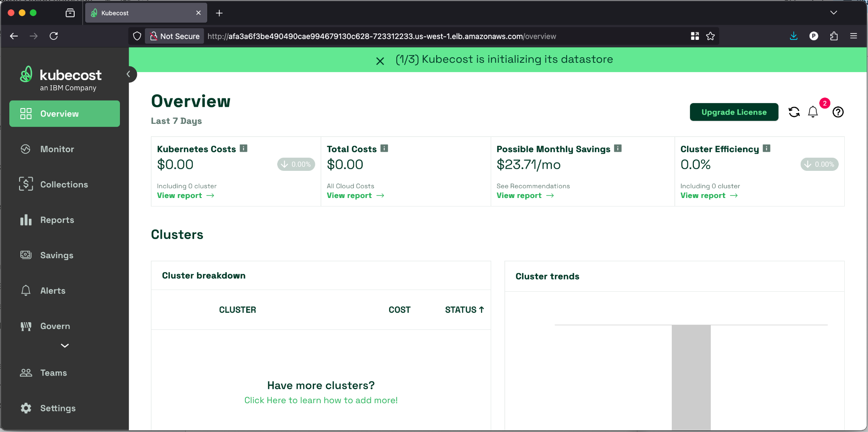Click the Total Costs info icon
Image resolution: width=868 pixels, height=432 pixels.
point(384,148)
